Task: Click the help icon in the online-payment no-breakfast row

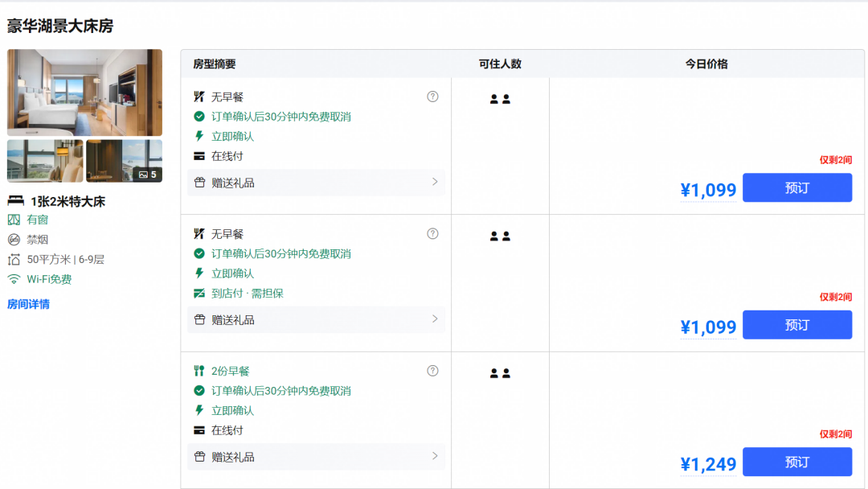Action: pyautogui.click(x=433, y=97)
